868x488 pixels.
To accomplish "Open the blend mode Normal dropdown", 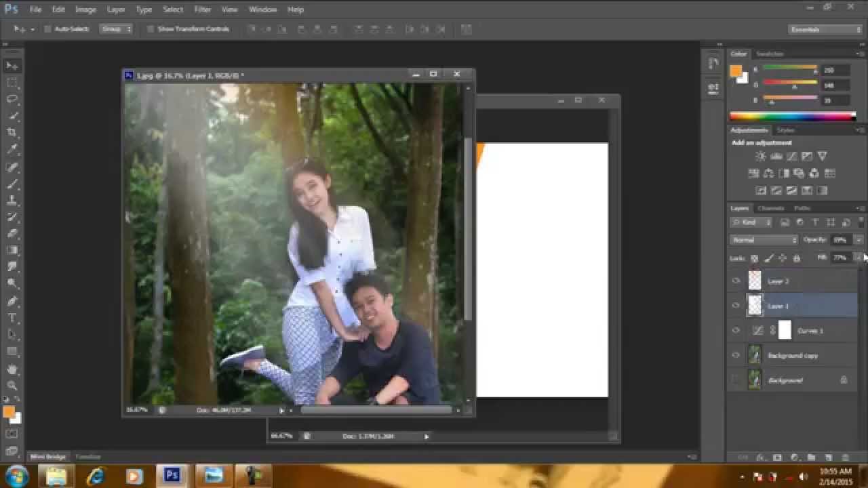I will click(764, 240).
